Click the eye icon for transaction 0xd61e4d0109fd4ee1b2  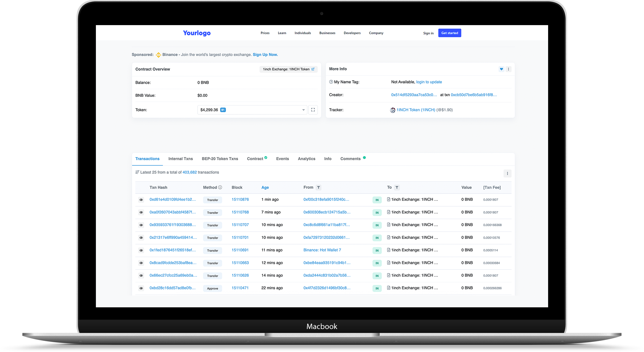(141, 200)
